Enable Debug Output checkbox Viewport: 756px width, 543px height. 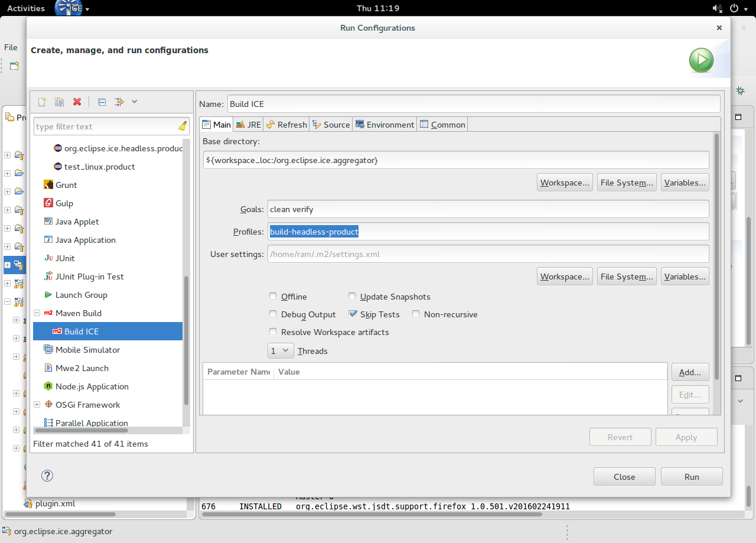tap(273, 314)
